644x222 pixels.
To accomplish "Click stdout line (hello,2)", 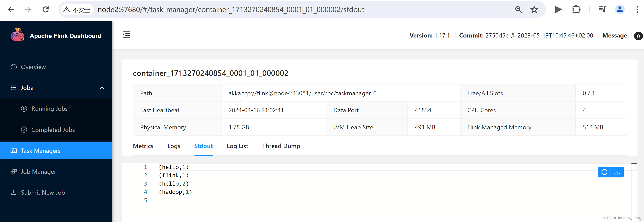I will (x=174, y=184).
